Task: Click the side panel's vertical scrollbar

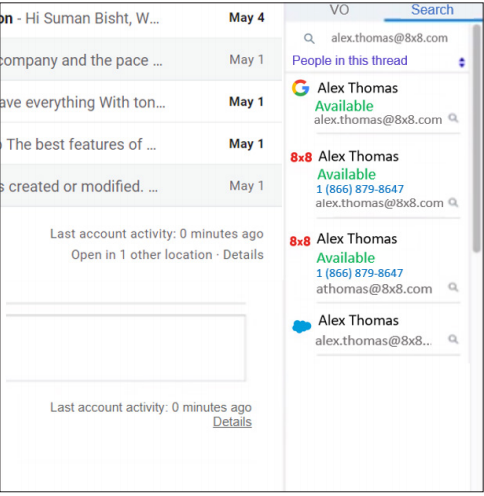Action: click(x=476, y=138)
